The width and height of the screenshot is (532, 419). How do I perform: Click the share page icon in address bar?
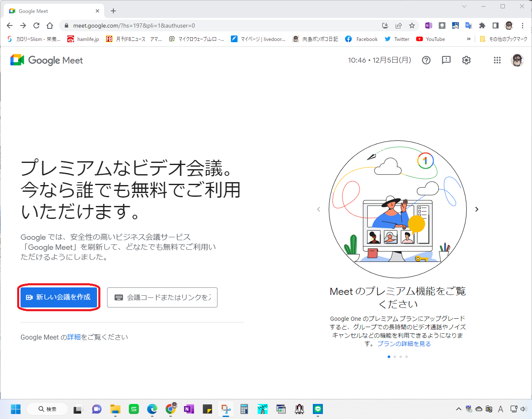click(x=399, y=25)
